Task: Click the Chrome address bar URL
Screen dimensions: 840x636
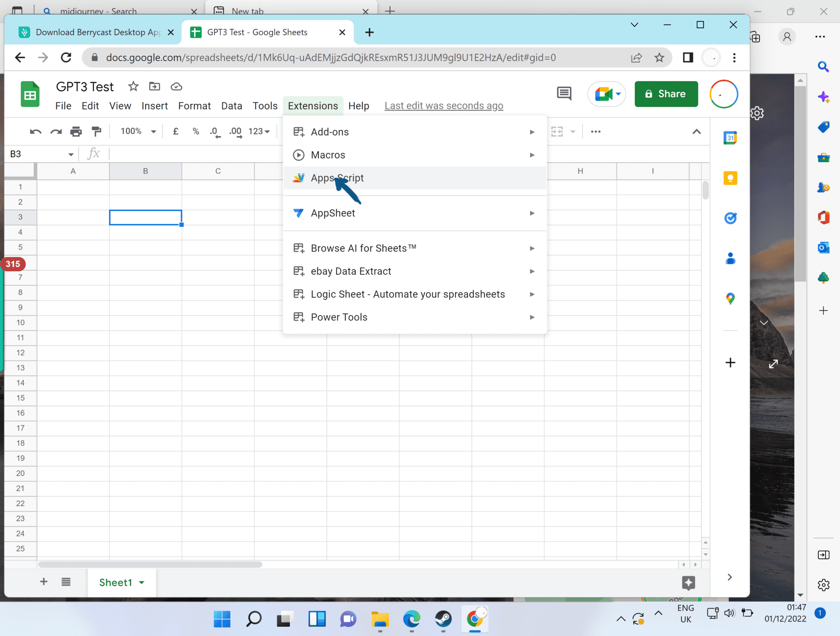Action: [x=331, y=57]
